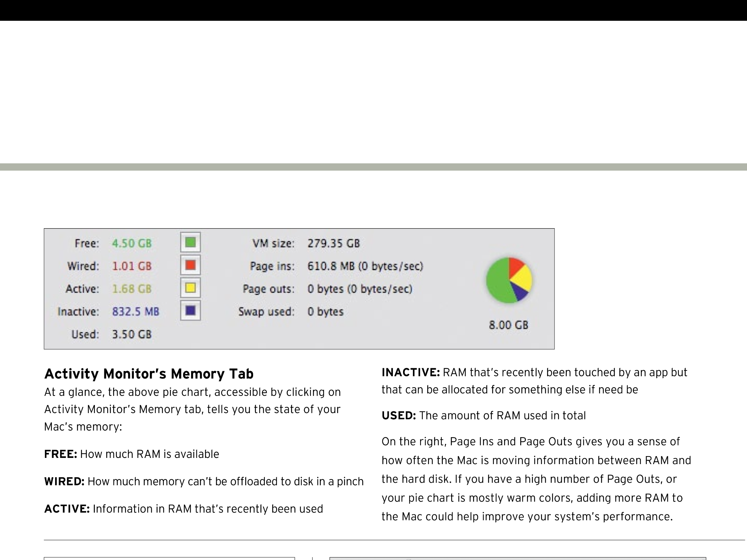
Task: Select the Inactive value 832.5 MB
Action: (136, 311)
